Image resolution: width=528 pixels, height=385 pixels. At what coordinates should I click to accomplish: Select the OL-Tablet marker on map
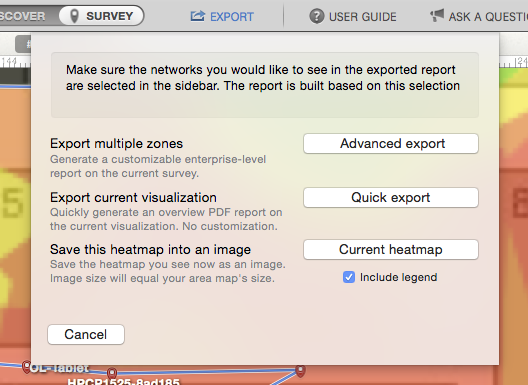pyautogui.click(x=26, y=366)
